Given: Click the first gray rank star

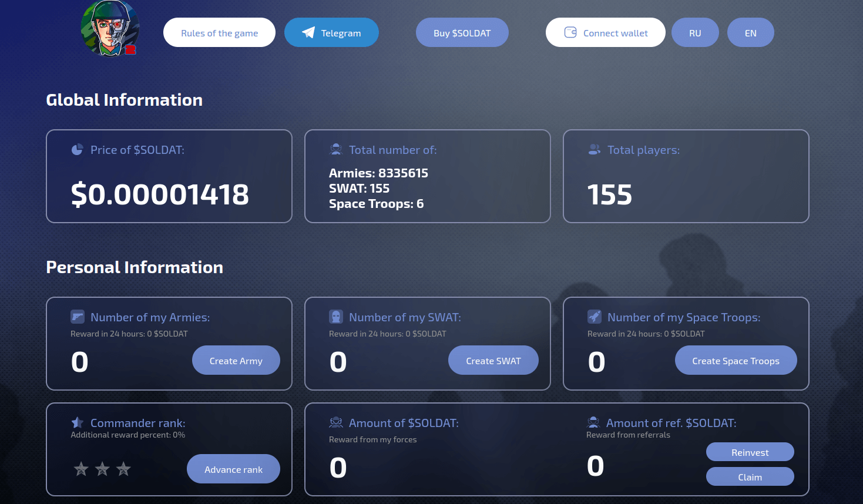Looking at the screenshot, I should [81, 469].
